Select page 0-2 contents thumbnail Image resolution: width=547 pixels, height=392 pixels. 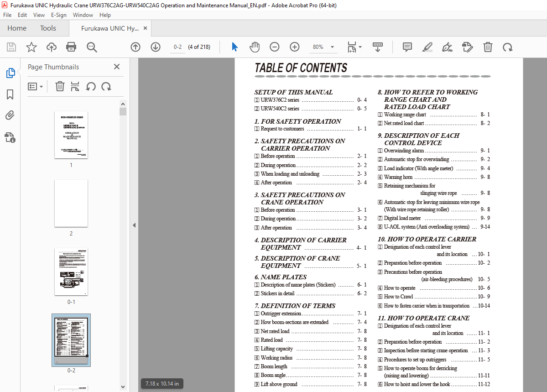(71, 340)
